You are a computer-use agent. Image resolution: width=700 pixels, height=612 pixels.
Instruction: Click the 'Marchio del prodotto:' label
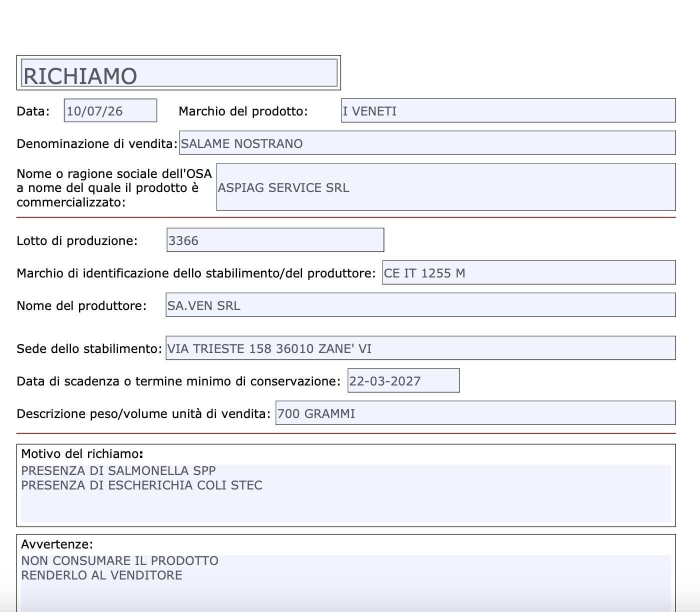pos(243,111)
